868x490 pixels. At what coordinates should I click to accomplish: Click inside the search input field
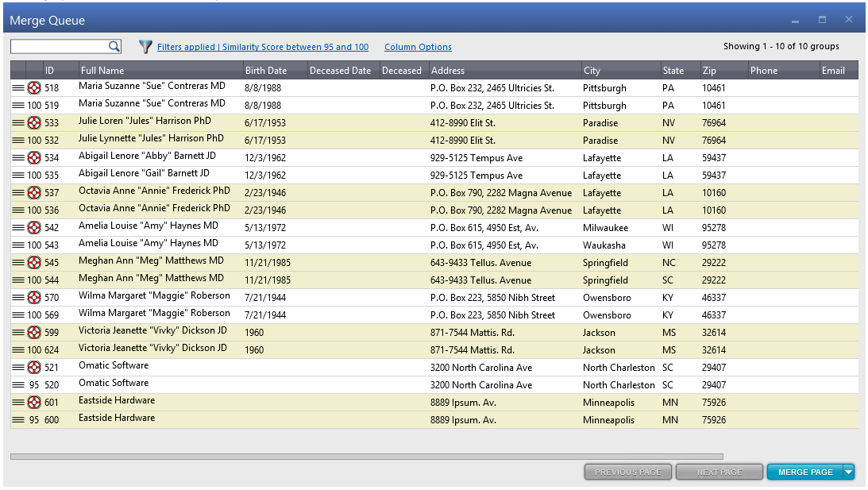coord(60,47)
